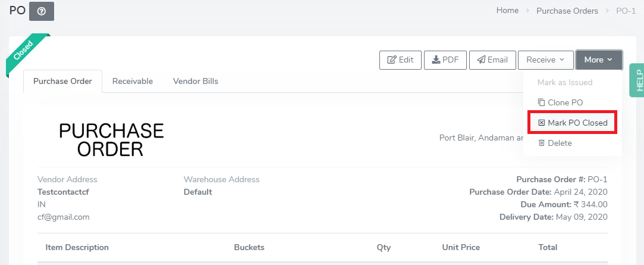The width and height of the screenshot is (644, 265).
Task: Choose Mark PO Closed from menu
Action: pos(573,123)
